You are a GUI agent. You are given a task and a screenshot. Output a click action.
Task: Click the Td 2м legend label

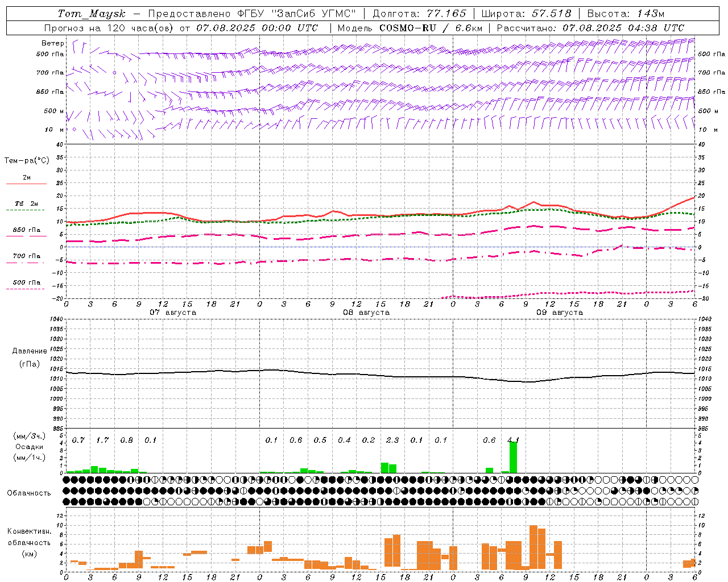27,203
